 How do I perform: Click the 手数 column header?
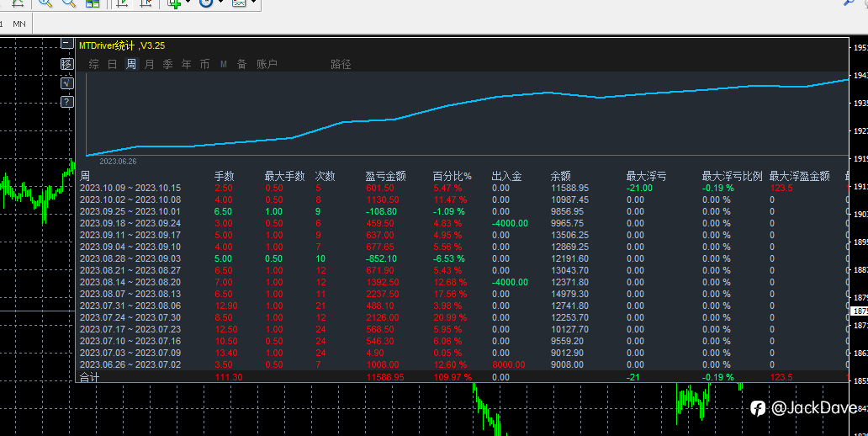(x=225, y=176)
